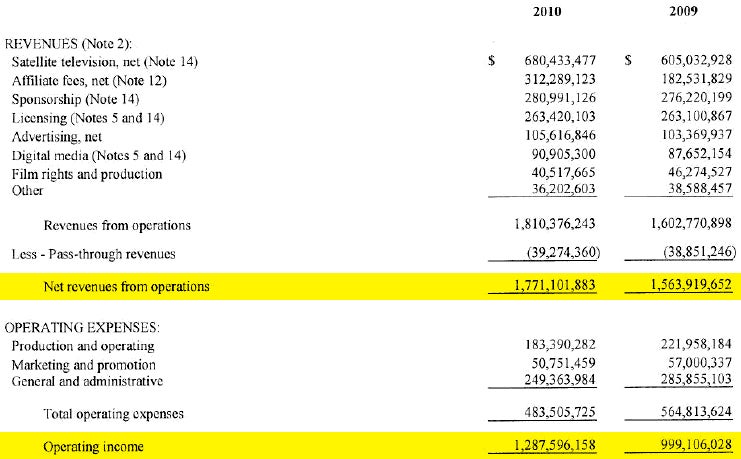
Task: Click the value 36,202,603
Action: pos(564,189)
